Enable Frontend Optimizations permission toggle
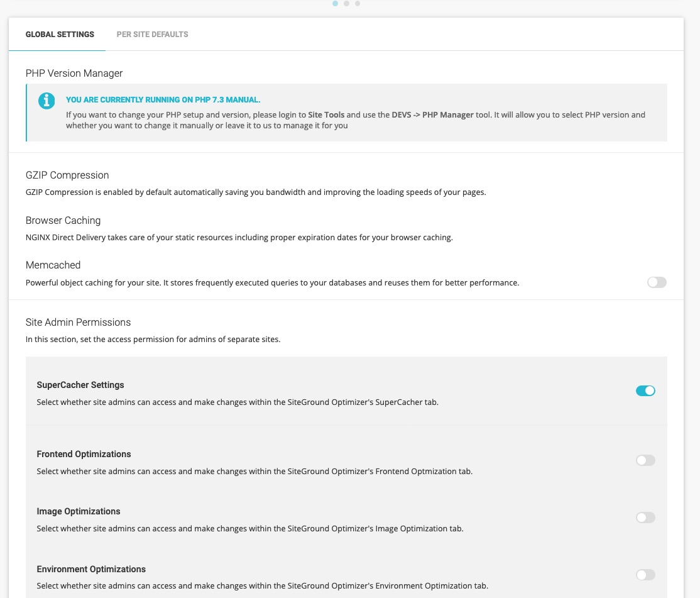 [645, 460]
